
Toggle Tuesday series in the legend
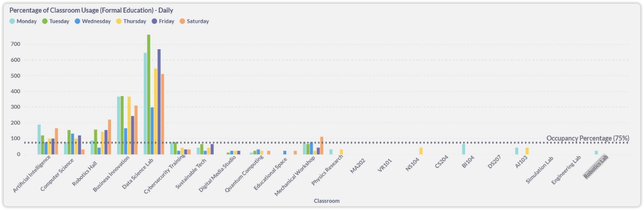point(55,21)
